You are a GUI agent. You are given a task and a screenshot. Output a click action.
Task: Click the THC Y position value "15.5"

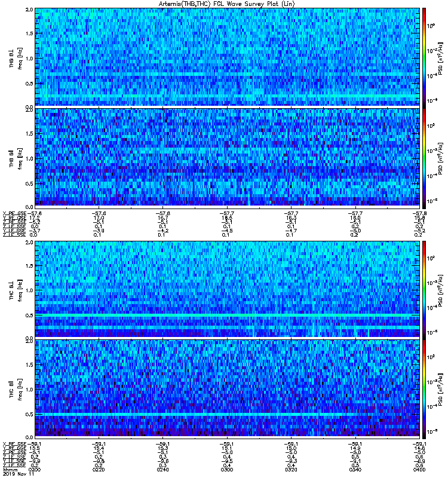[35, 448]
